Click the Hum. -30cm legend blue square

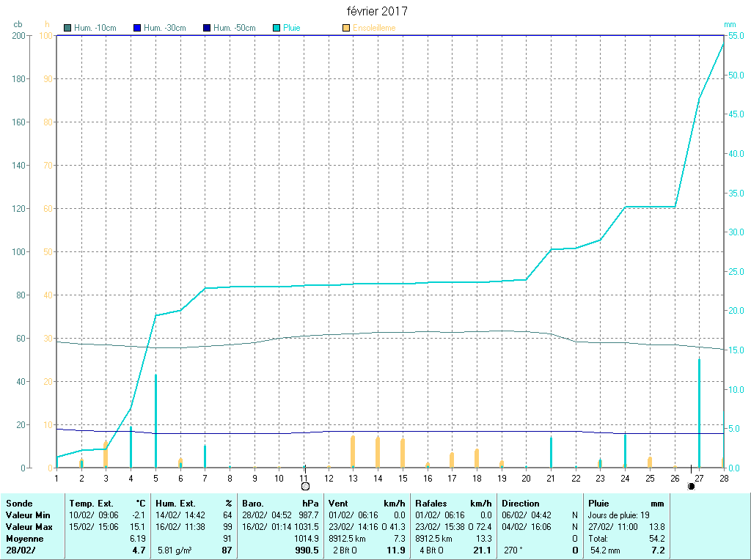(137, 28)
